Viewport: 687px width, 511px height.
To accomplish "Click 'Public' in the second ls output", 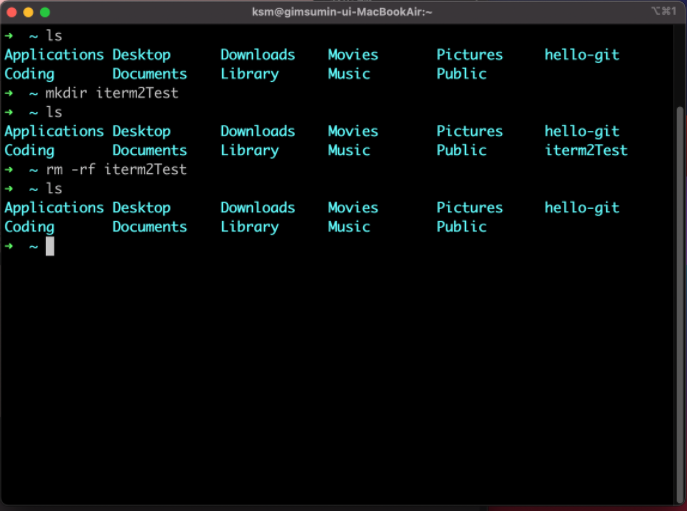I will coord(461,151).
